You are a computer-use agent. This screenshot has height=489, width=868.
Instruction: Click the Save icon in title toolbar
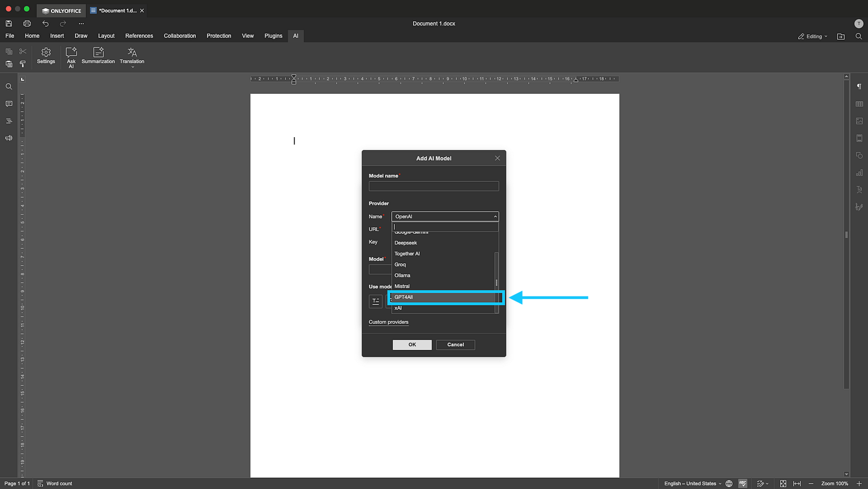tap(9, 24)
